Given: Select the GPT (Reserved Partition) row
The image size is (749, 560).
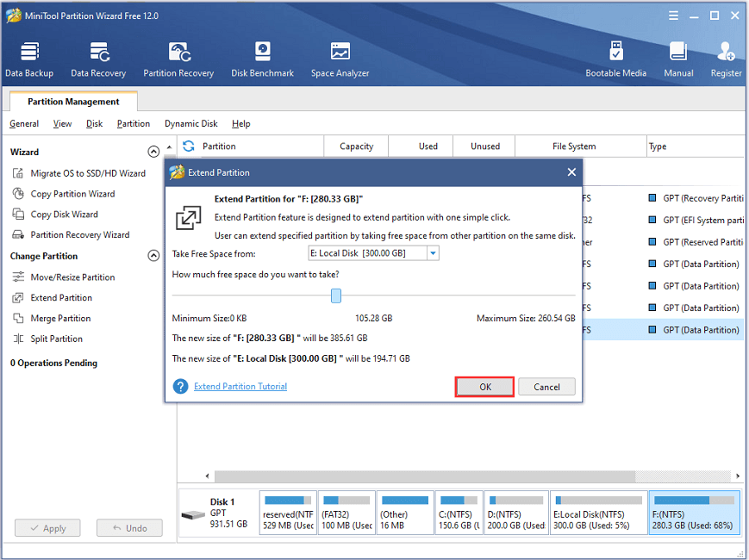Looking at the screenshot, I should tap(663, 242).
